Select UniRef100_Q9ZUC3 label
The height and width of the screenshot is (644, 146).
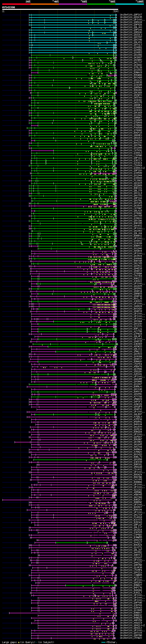point(131,35)
